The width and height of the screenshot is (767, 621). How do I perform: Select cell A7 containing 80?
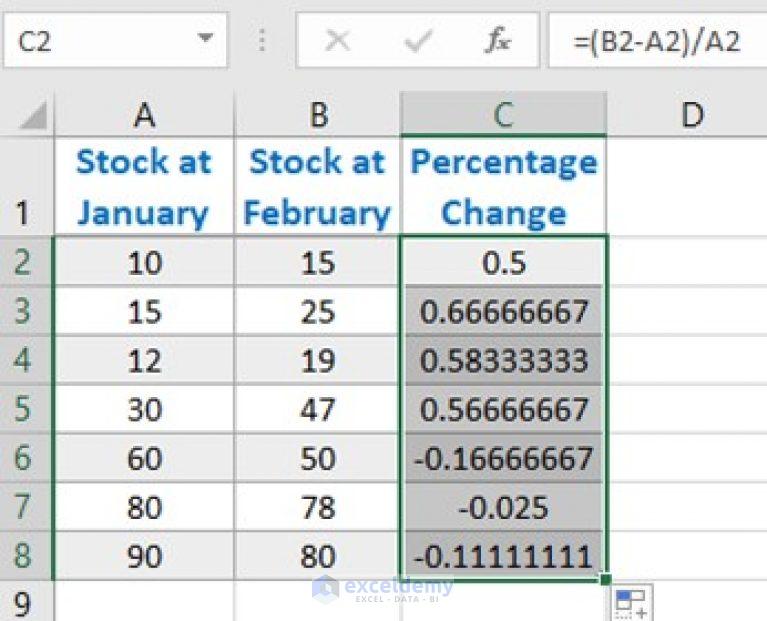pos(144,507)
